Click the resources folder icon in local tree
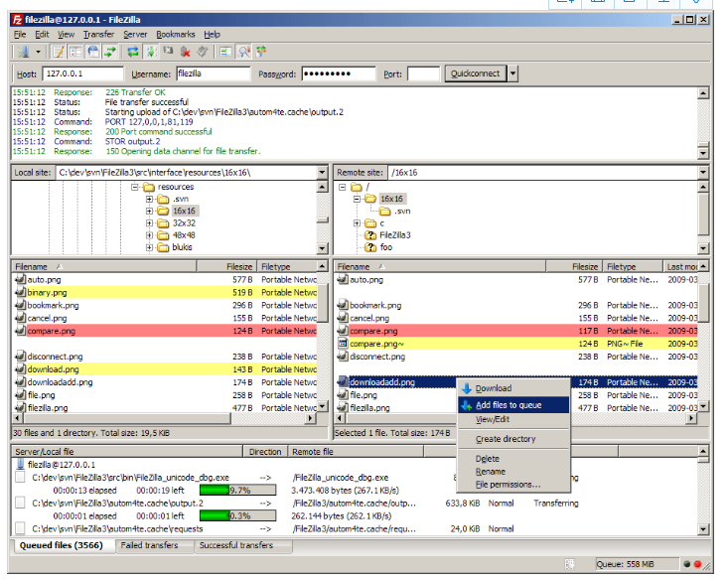 click(x=149, y=187)
